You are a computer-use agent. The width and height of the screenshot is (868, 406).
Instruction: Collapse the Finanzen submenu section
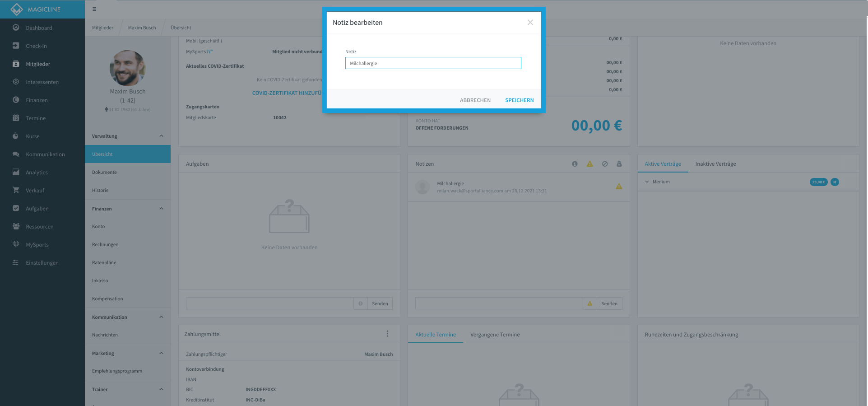[161, 209]
